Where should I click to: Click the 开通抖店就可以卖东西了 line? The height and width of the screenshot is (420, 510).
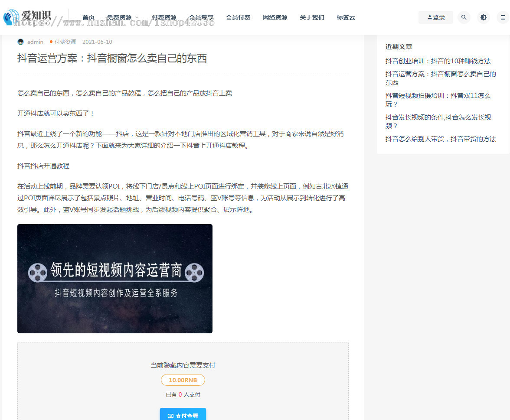click(x=56, y=113)
